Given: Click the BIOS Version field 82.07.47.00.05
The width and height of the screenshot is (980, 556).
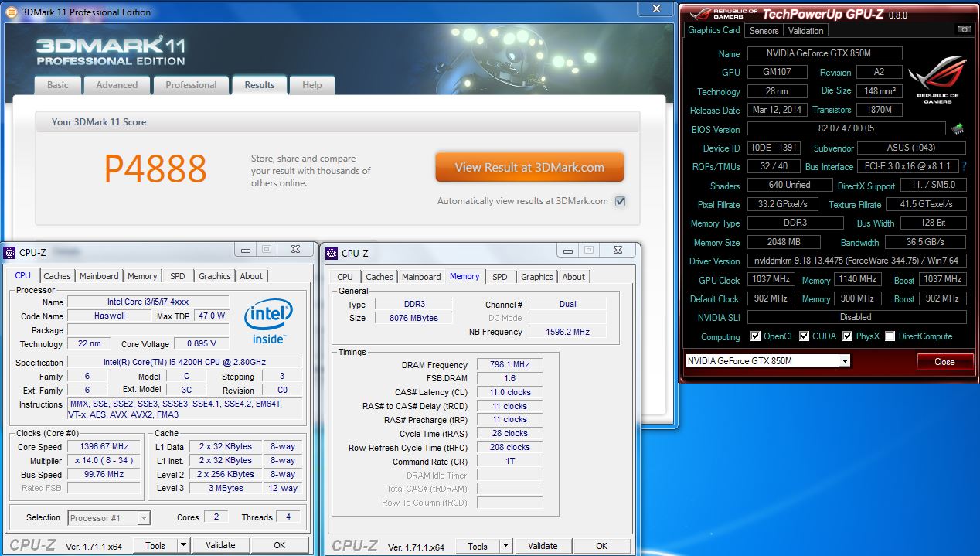Looking at the screenshot, I should (846, 129).
